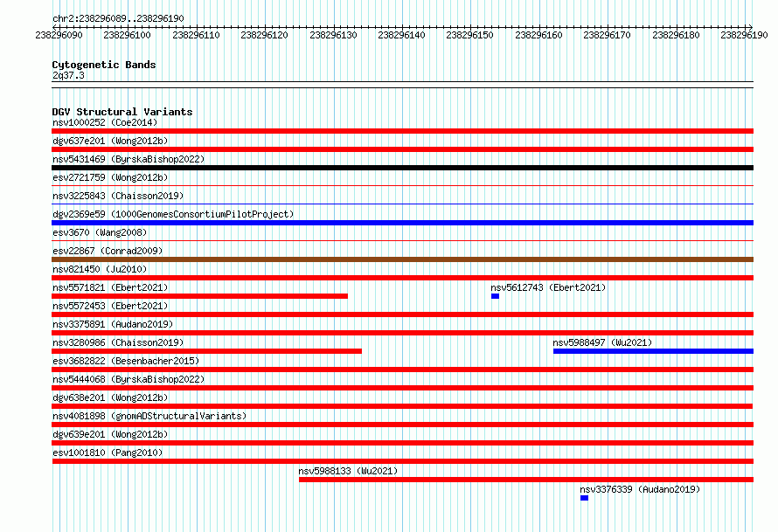Click nsv3375891 (Audano2019) label
Screen dimensions: 778x532
[x=113, y=324]
